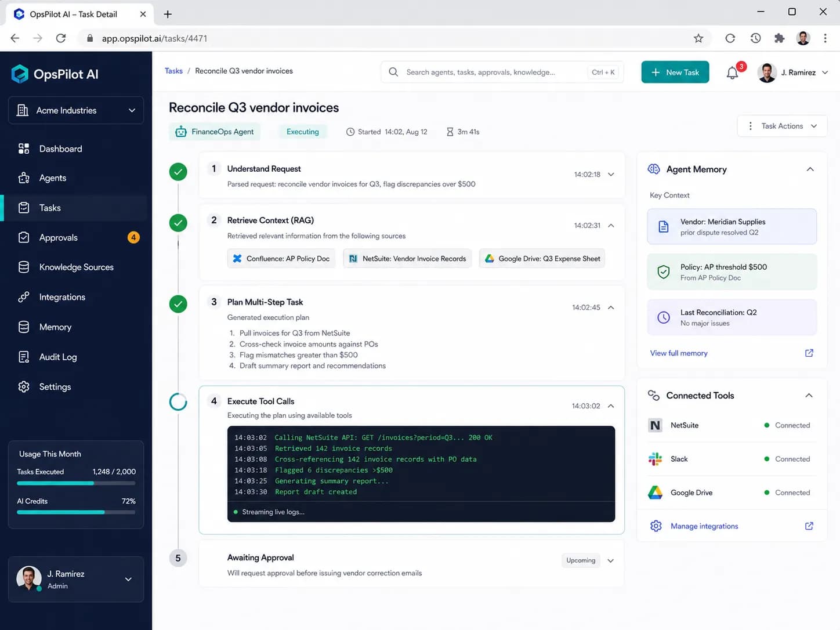Image resolution: width=840 pixels, height=630 pixels.
Task: Open the Agents page
Action: 76,178
